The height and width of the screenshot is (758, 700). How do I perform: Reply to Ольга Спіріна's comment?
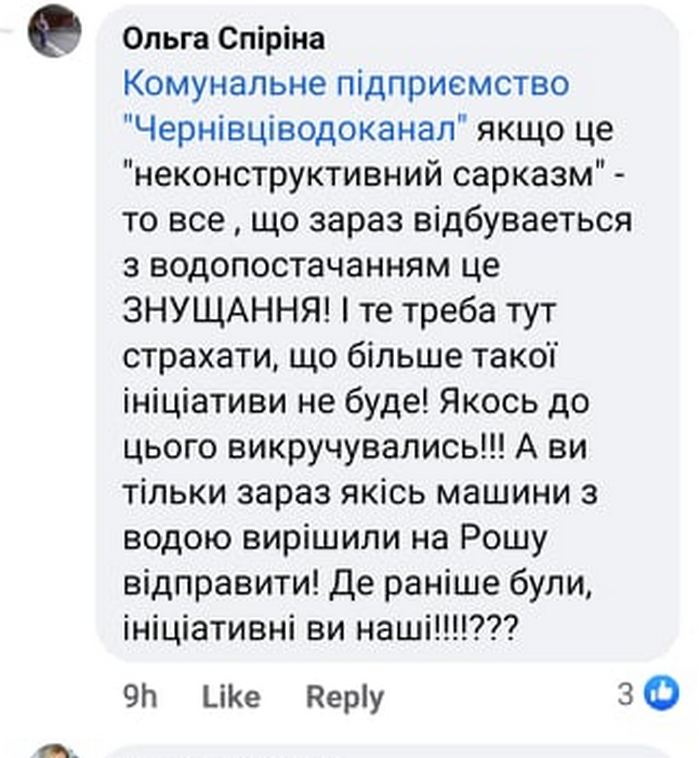[x=344, y=696]
